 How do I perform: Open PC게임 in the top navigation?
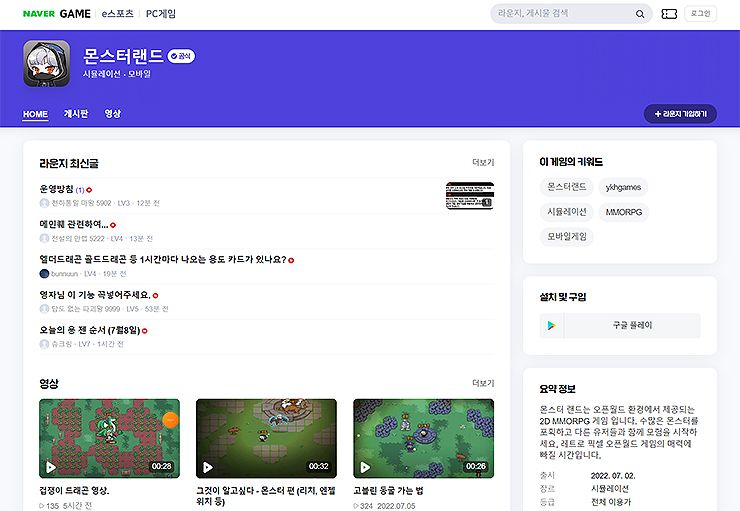pyautogui.click(x=160, y=14)
